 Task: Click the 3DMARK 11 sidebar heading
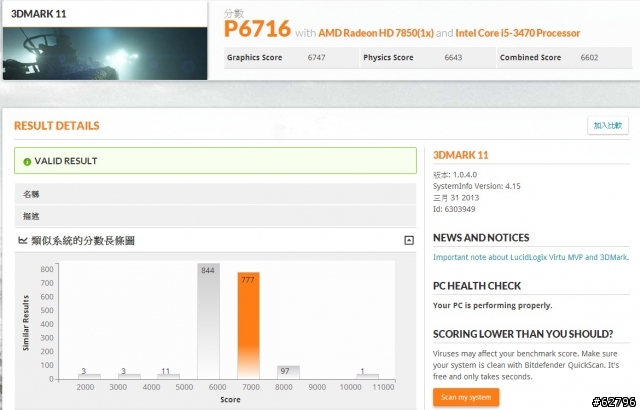(460, 155)
